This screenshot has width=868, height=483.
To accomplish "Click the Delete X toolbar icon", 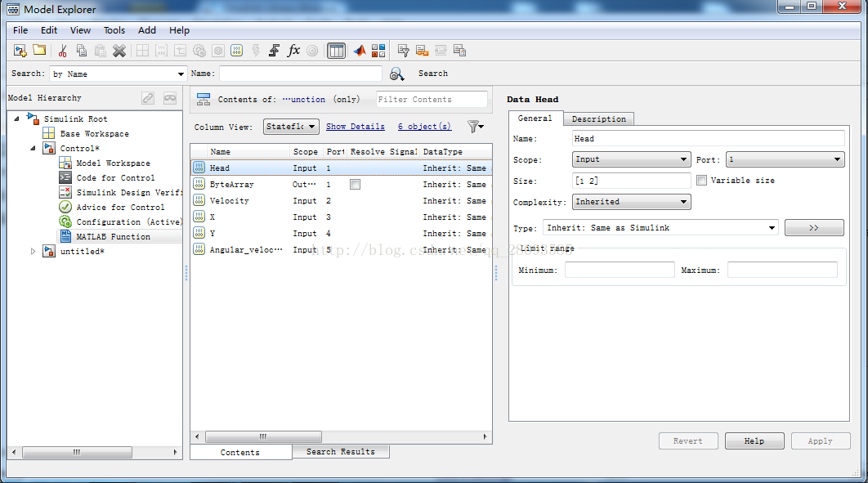I will pos(119,51).
